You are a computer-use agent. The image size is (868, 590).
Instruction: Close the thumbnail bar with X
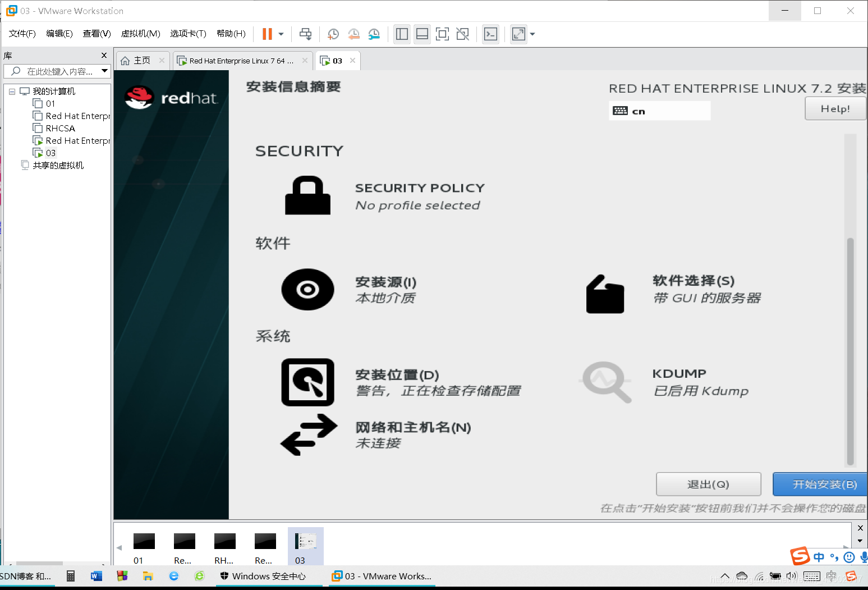tap(860, 528)
